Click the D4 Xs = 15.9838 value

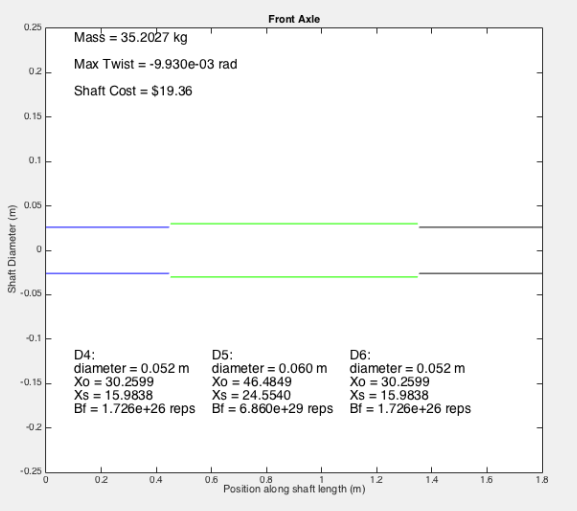coord(113,395)
